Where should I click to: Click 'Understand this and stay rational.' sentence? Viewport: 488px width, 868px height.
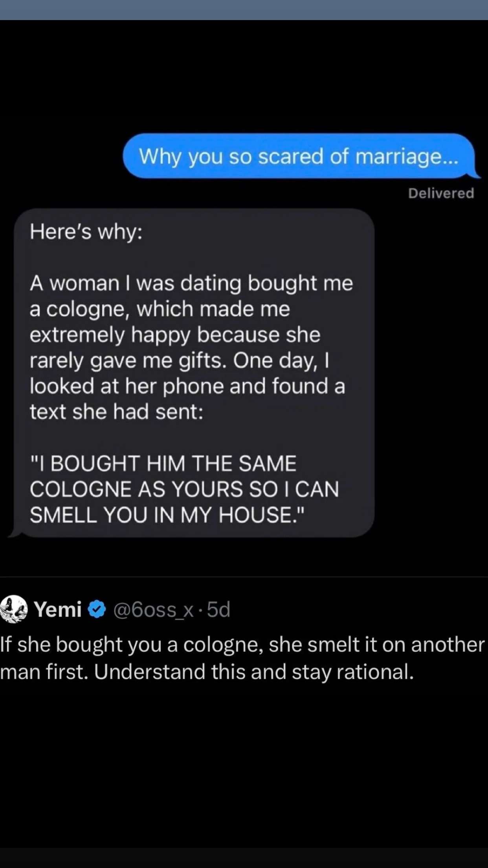point(254,671)
